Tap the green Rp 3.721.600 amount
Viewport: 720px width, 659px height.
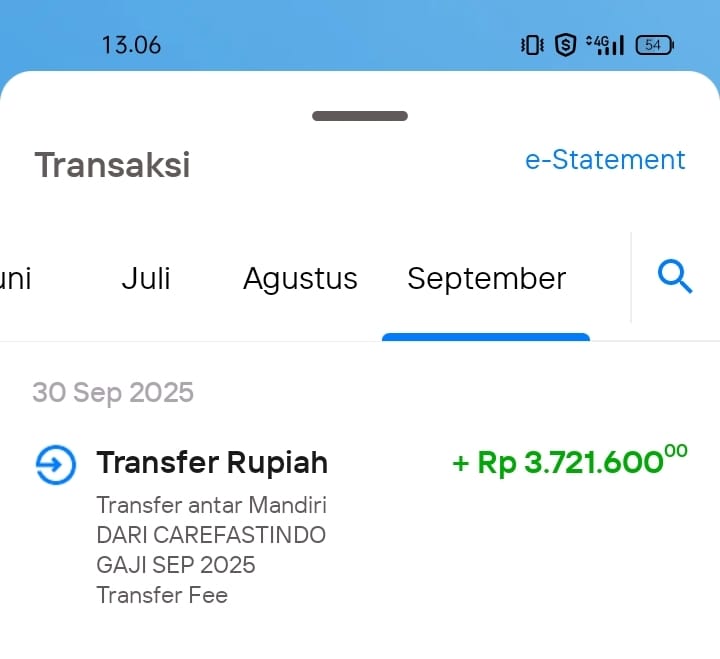pos(570,462)
